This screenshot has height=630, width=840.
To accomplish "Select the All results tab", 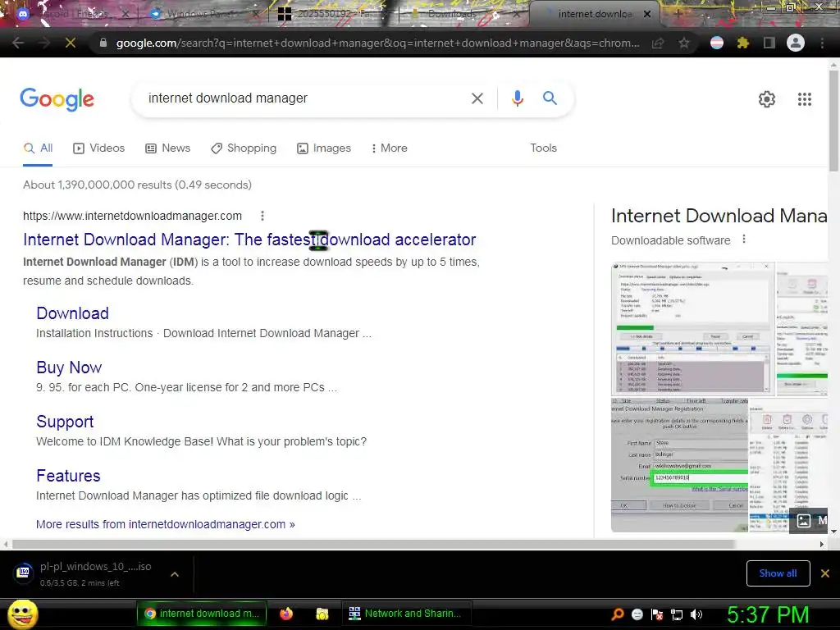I will (x=38, y=148).
